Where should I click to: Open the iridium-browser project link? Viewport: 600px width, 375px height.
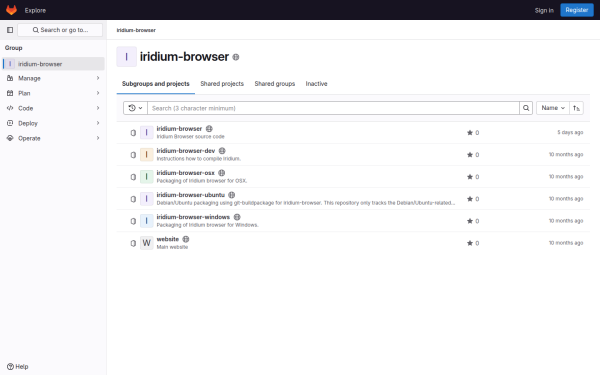179,129
